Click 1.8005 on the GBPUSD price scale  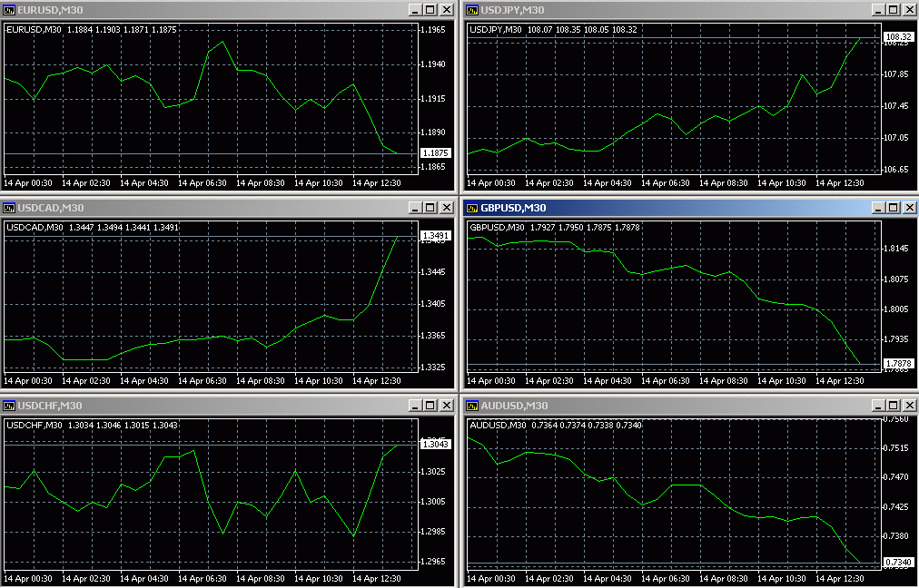pyautogui.click(x=896, y=309)
